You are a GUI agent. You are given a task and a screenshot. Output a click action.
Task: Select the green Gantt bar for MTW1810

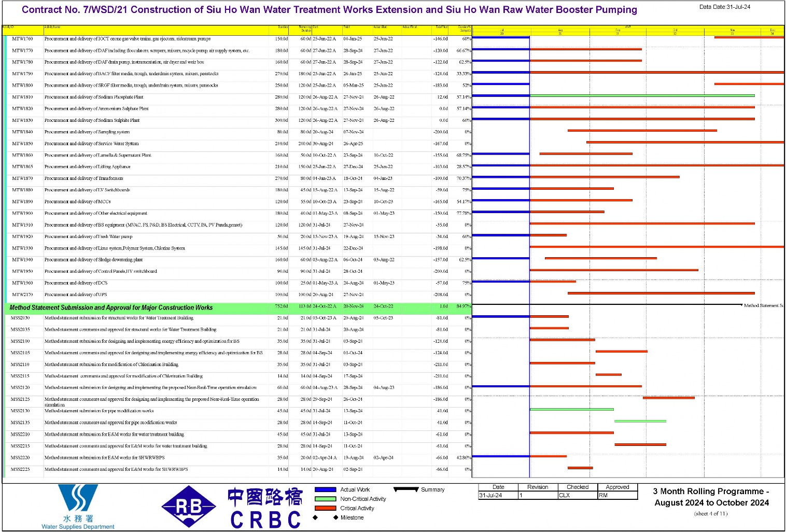(x=642, y=95)
